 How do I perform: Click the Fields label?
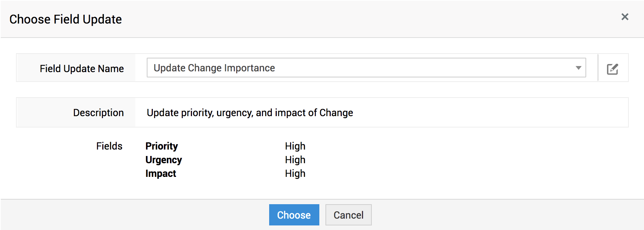[x=109, y=146]
